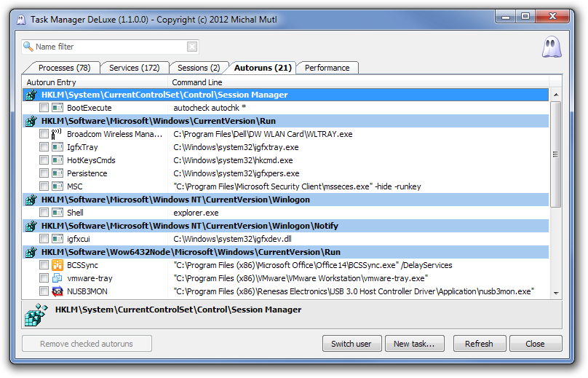Screen dimensions: 588x378
Task: Check the IgfxTray checkbox
Action: pos(44,147)
